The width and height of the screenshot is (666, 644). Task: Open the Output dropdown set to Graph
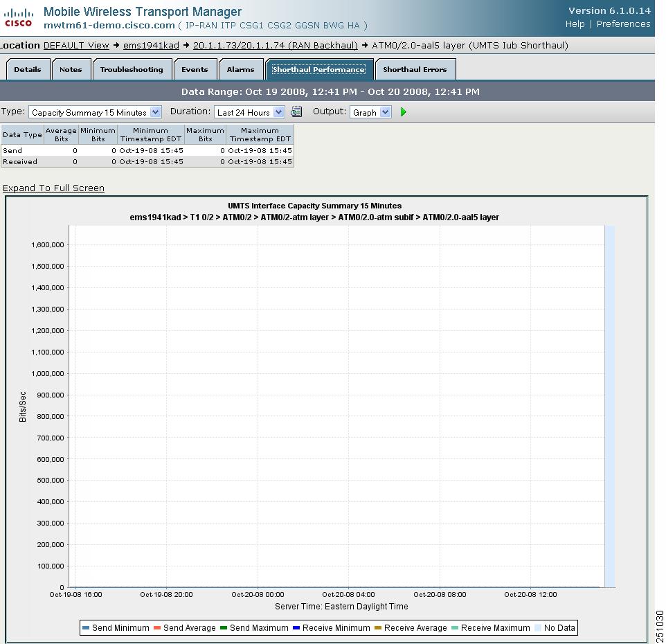pos(370,112)
